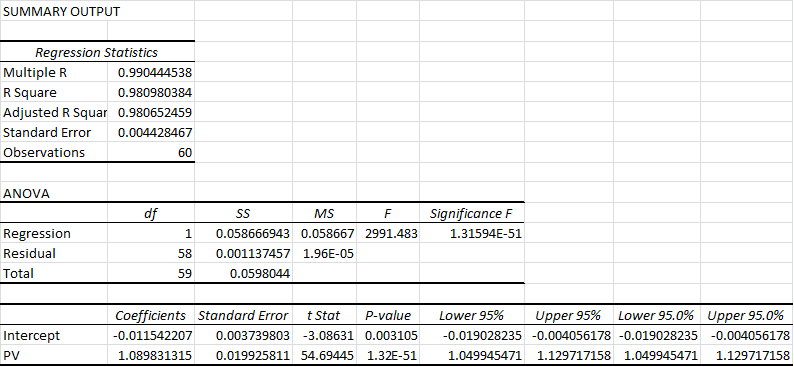Select the ANOVA heading cell
794x367 pixels.
pyautogui.click(x=54, y=193)
